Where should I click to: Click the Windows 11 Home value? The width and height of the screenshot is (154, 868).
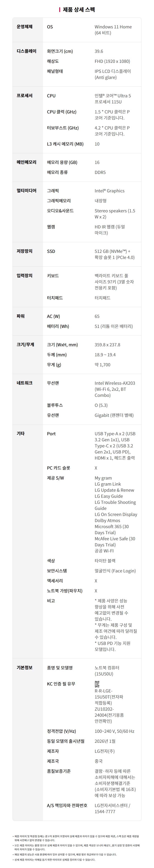click(113, 27)
